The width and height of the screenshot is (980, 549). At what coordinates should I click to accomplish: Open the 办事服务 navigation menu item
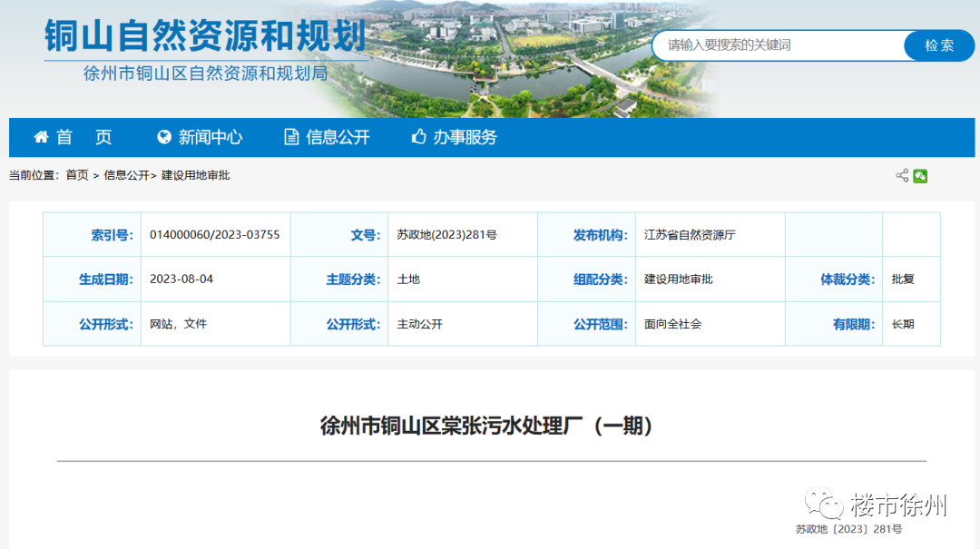click(465, 137)
